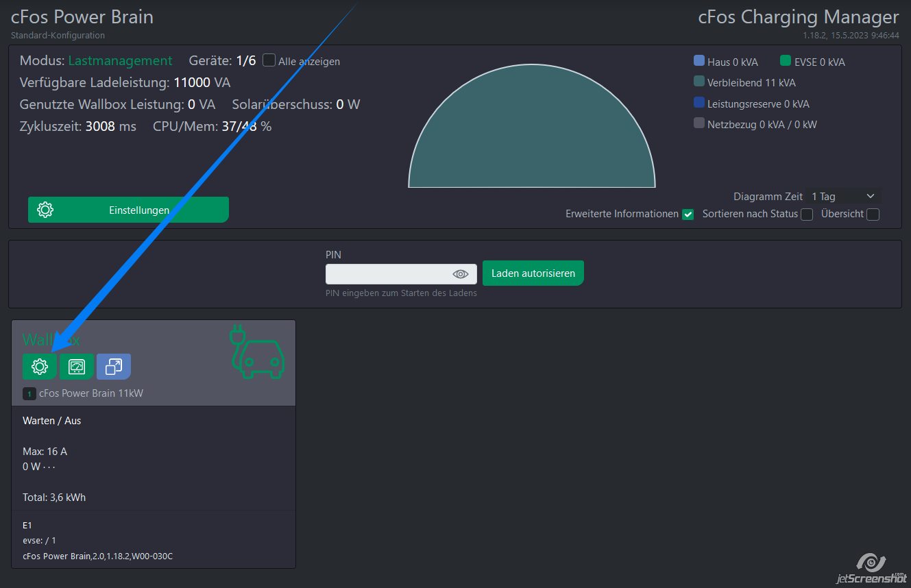This screenshot has height=588, width=911.
Task: Click the semicircle power gauge chart
Action: [x=532, y=126]
